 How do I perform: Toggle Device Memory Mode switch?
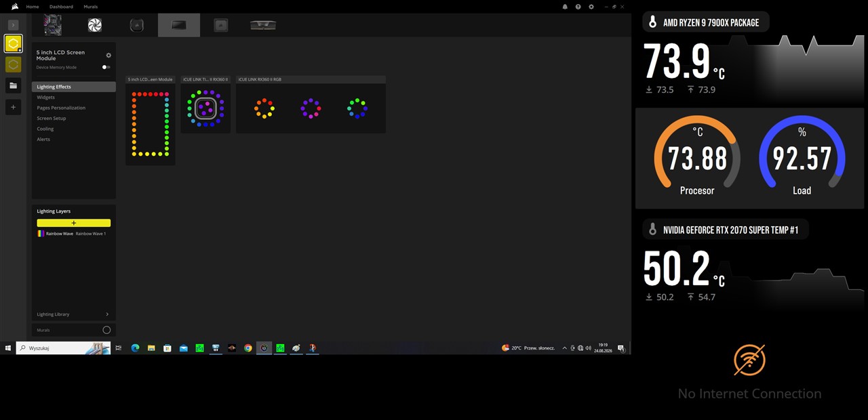coord(106,67)
